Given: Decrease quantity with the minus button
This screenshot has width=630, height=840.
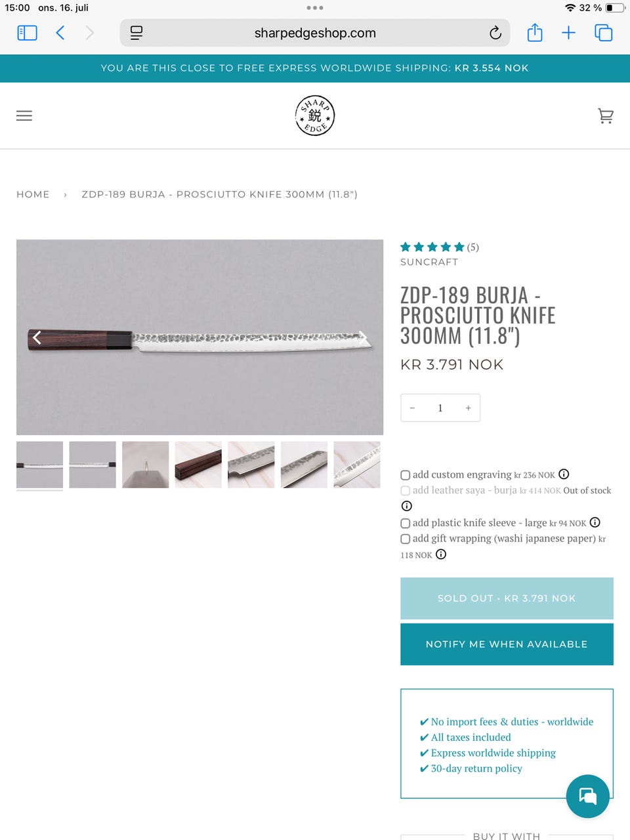Looking at the screenshot, I should pyautogui.click(x=412, y=408).
